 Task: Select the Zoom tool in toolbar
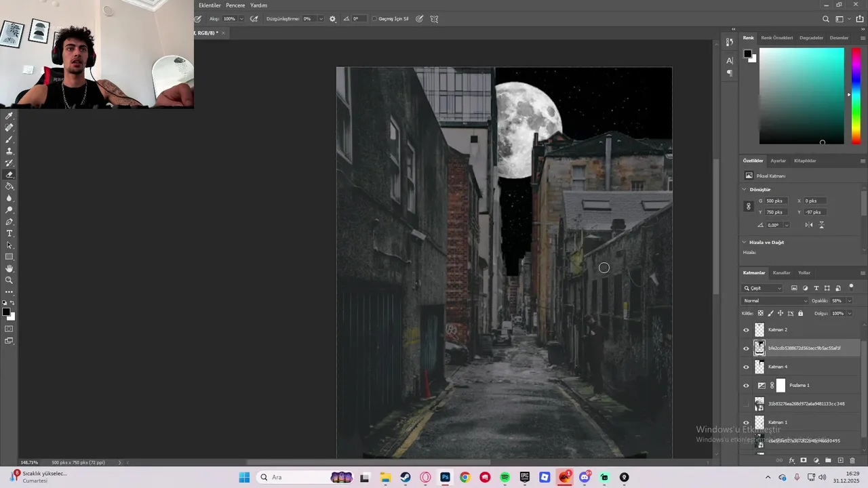click(9, 280)
